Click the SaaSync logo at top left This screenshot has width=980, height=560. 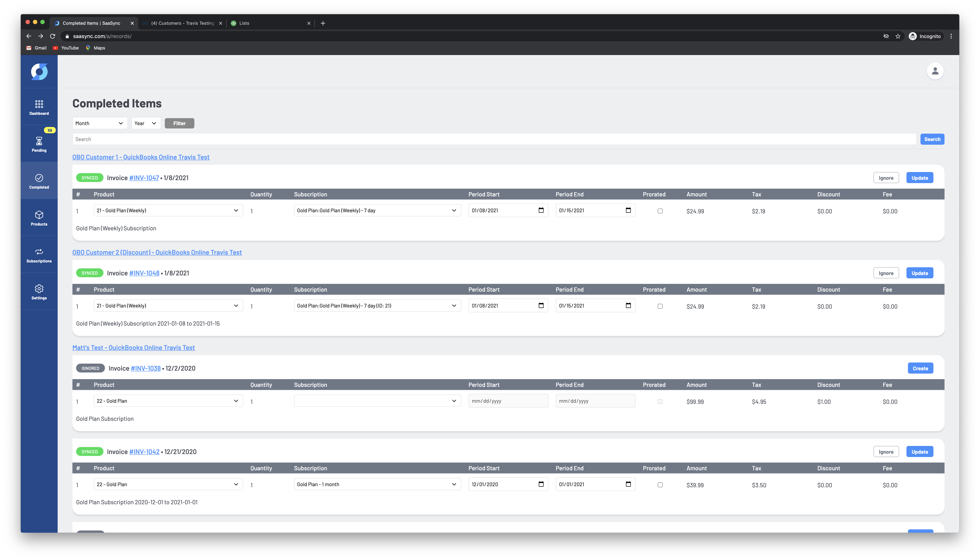[x=38, y=71]
